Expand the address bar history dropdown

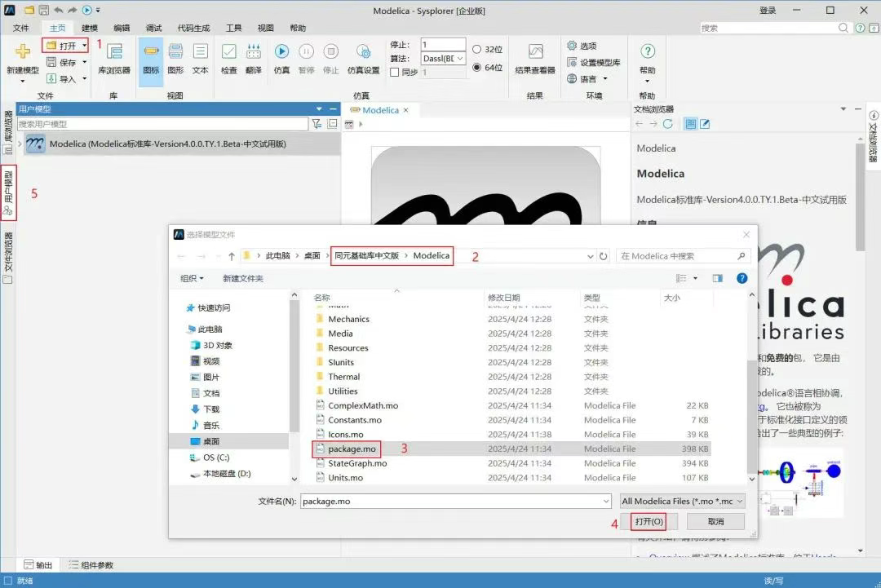(590, 256)
